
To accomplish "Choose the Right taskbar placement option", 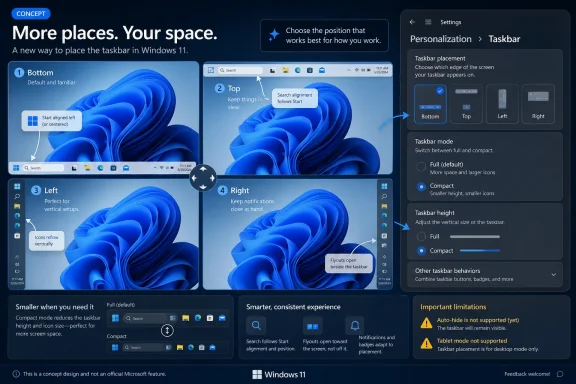I will (x=538, y=104).
